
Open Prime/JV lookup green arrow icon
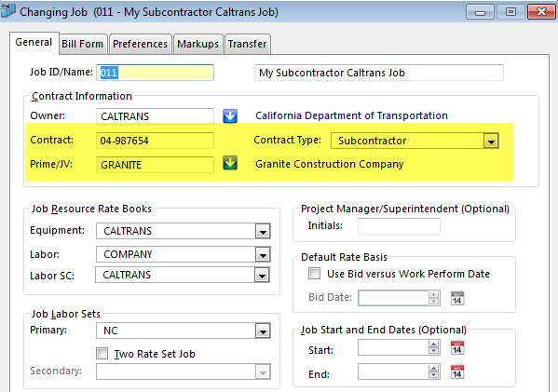pyautogui.click(x=230, y=163)
